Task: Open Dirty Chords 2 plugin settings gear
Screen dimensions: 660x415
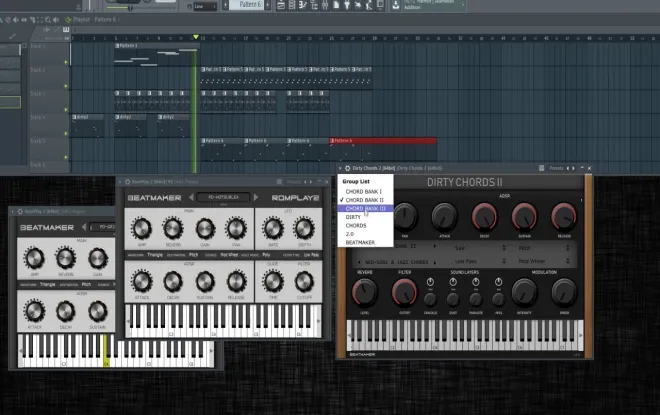Action: [348, 168]
